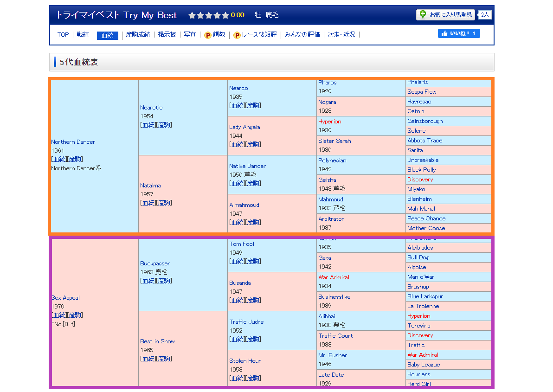
Task: Open the 産駒 link under Natalma
Action: 164,203
